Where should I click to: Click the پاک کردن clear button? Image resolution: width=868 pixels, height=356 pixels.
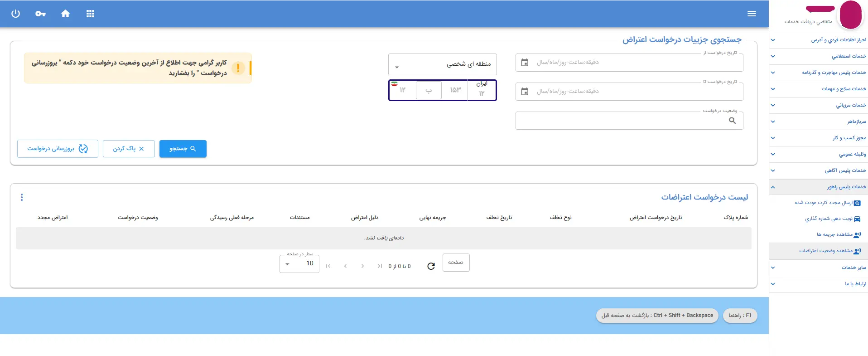point(129,149)
